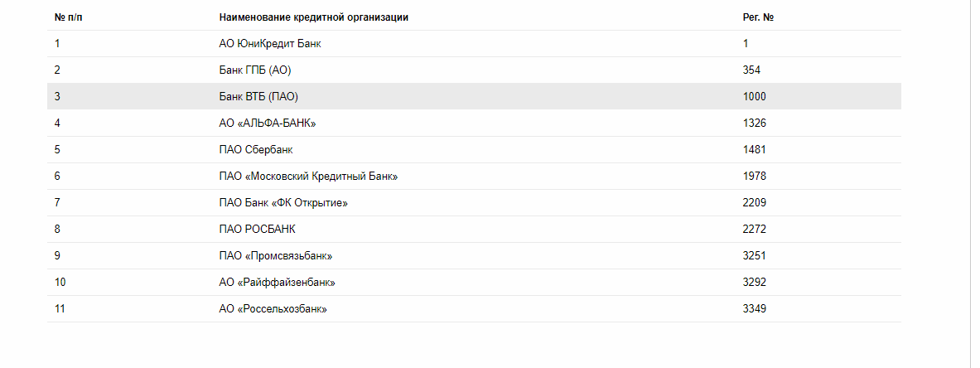Click row number 7 cell
The height and width of the screenshot is (368, 980).
pyautogui.click(x=57, y=203)
